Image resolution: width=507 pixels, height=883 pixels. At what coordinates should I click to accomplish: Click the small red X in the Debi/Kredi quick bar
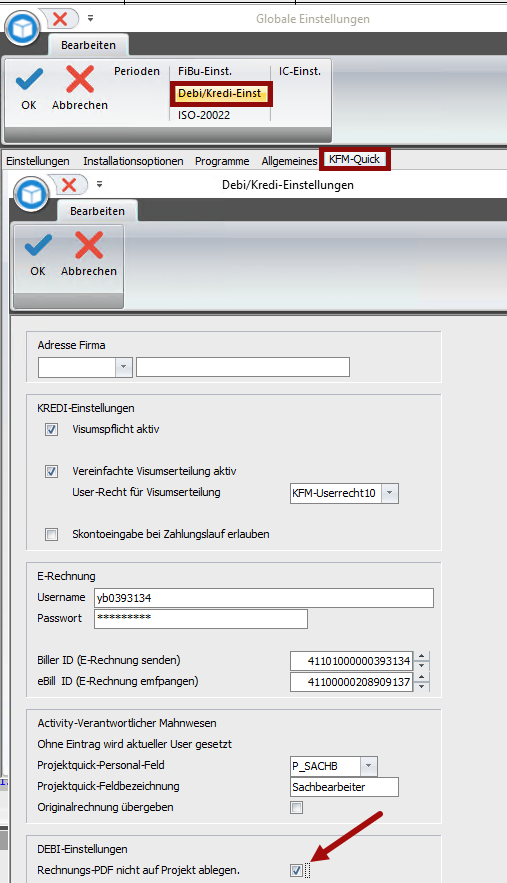pos(69,184)
